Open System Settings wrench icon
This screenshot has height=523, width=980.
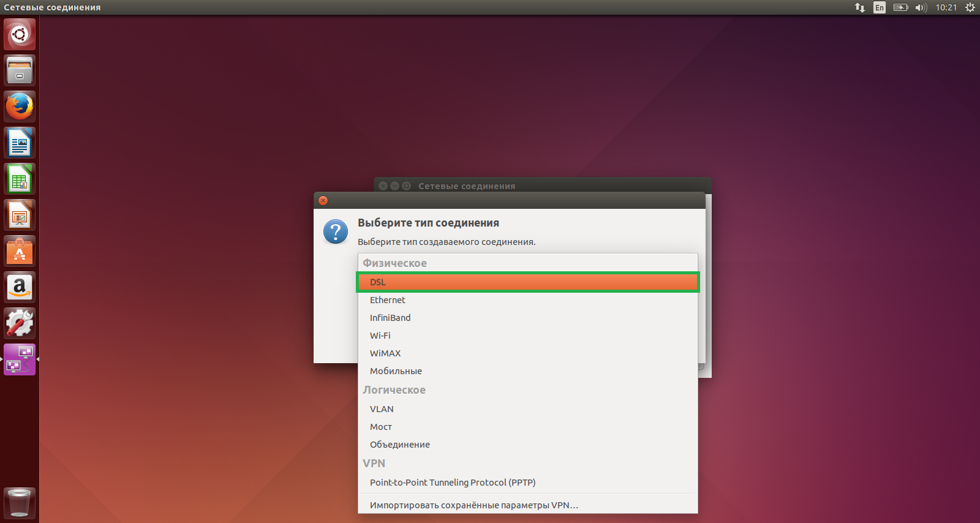[x=20, y=323]
